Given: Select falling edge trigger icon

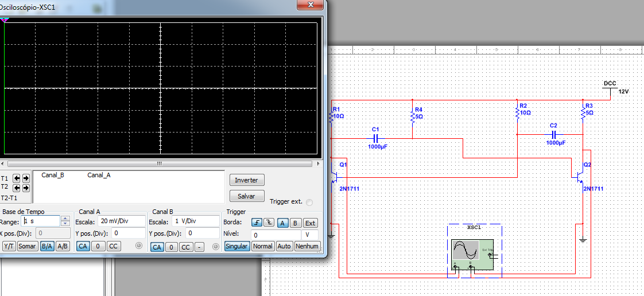Looking at the screenshot, I should click(x=269, y=223).
